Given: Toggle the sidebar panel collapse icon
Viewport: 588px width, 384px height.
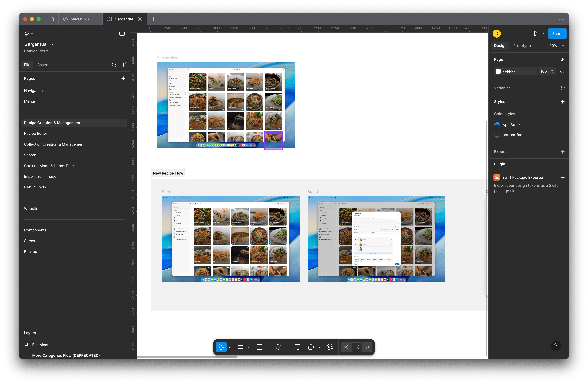Looking at the screenshot, I should [122, 34].
